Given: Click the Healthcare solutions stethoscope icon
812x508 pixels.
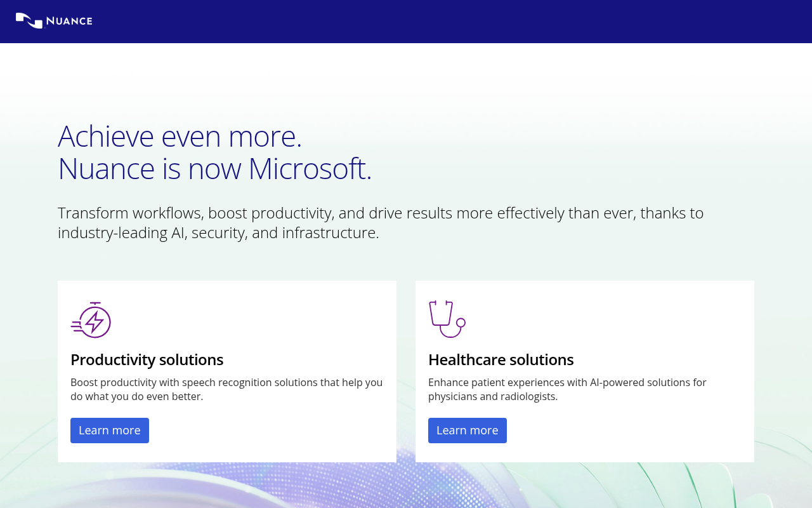Looking at the screenshot, I should point(447,319).
